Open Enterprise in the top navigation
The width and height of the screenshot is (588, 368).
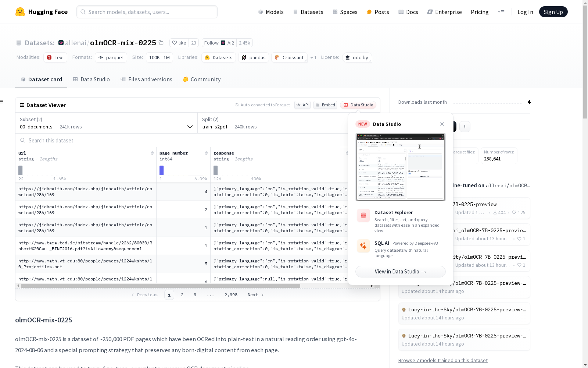point(444,12)
